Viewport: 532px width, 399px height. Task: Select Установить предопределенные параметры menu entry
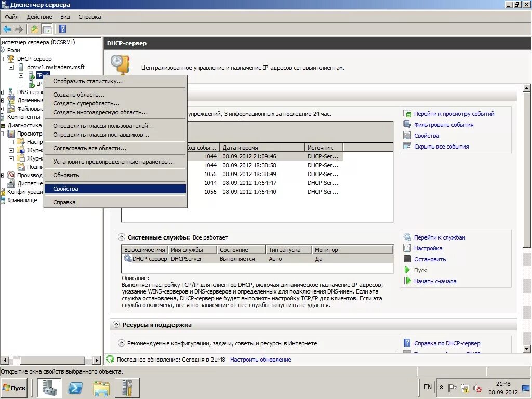point(115,162)
